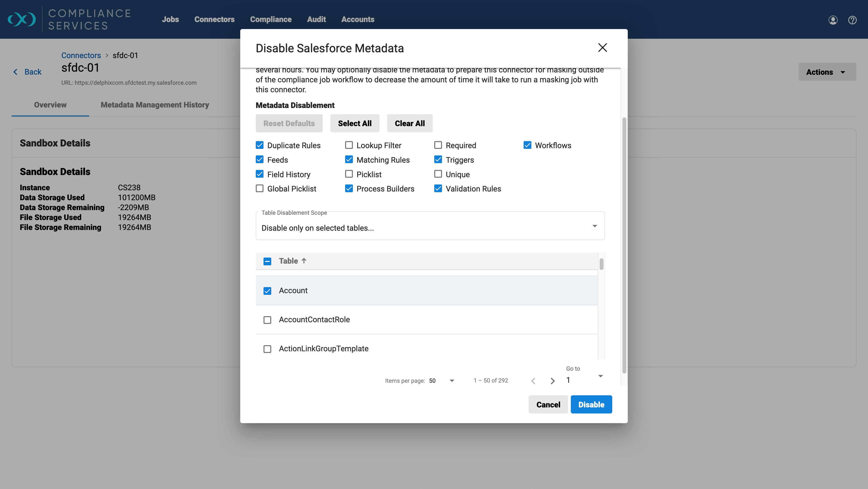Enable the Lookup Filter checkbox
Viewport: 868px width, 489px height.
click(349, 145)
